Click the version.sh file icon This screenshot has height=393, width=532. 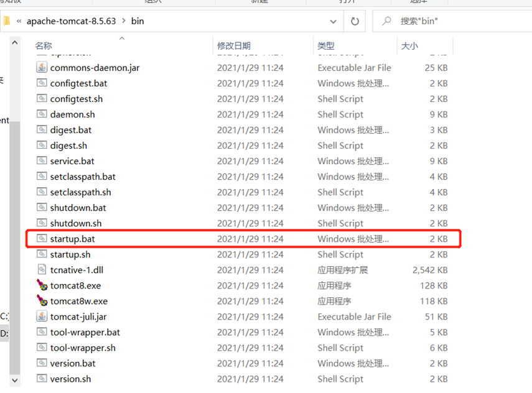(x=42, y=379)
